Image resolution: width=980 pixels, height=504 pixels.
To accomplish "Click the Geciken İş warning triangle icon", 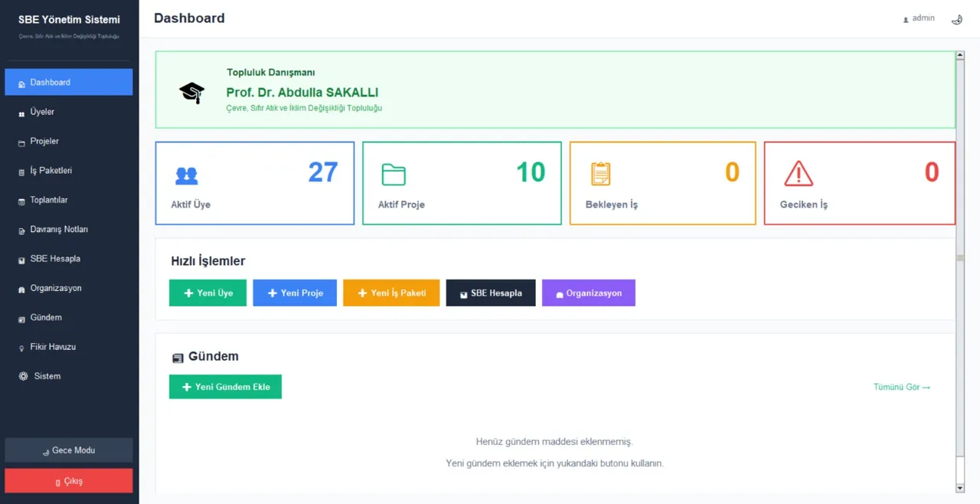I will 799,174.
